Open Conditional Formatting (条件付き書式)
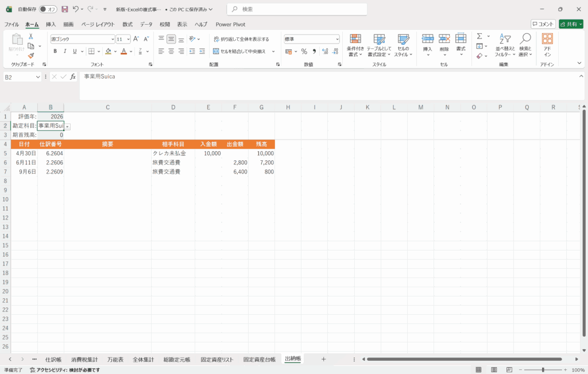The width and height of the screenshot is (588, 374). [x=355, y=44]
